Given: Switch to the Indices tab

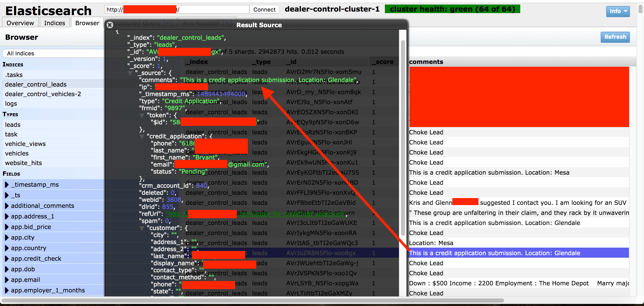Looking at the screenshot, I should coord(54,23).
